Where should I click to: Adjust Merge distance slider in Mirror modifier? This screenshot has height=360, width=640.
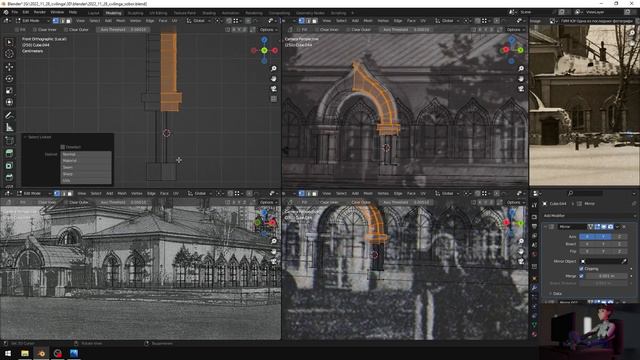tap(607, 276)
